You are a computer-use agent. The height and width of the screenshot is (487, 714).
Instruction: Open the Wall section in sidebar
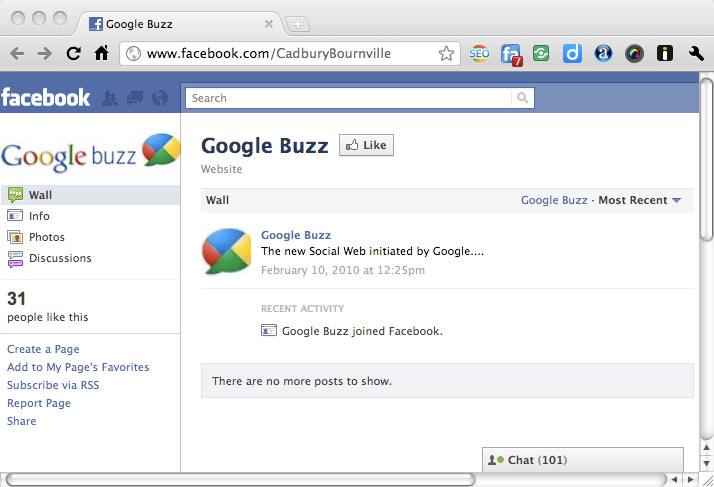91,195
